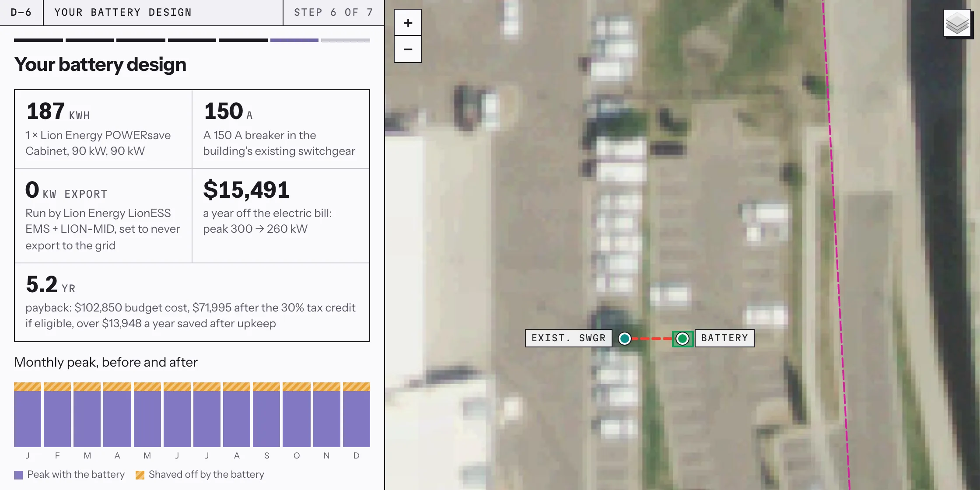Click the December bar in the chart
Image resolution: width=980 pixels, height=490 pixels.
pyautogui.click(x=357, y=415)
